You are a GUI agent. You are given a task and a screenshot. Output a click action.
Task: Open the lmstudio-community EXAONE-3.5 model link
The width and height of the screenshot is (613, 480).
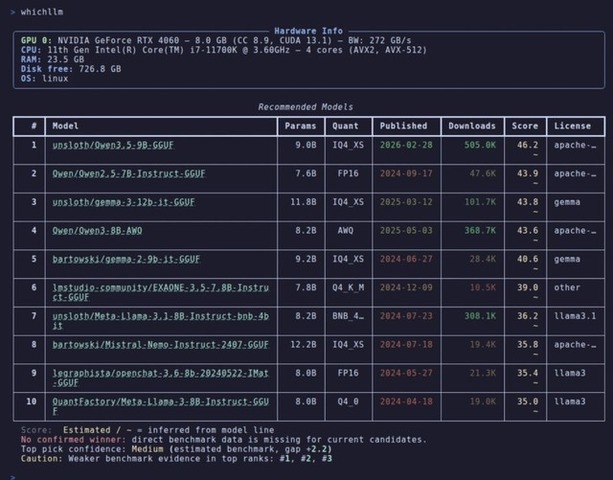[161, 292]
